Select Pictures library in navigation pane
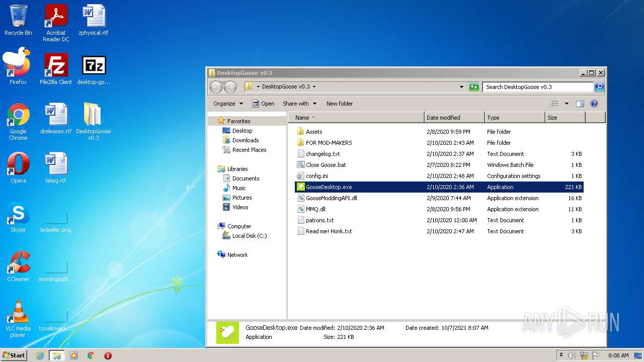Viewport: 644px width, 362px height. pyautogui.click(x=242, y=198)
